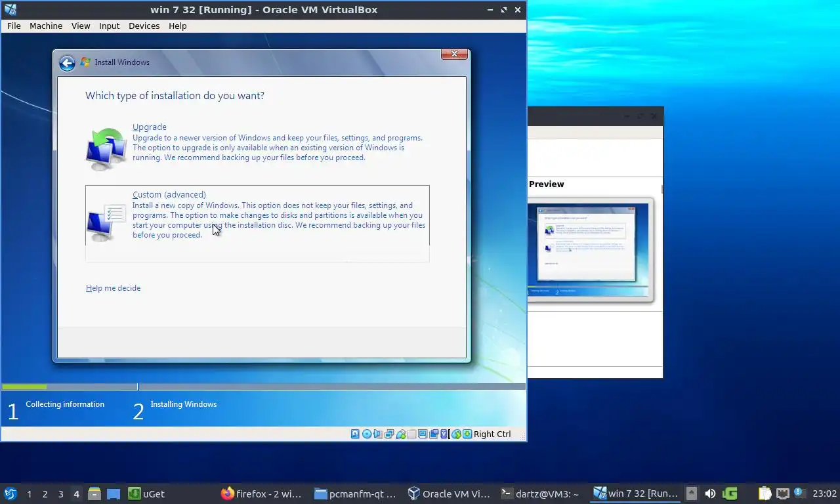Click the network adapter status icon
This screenshot has width=840, height=504.
389,434
